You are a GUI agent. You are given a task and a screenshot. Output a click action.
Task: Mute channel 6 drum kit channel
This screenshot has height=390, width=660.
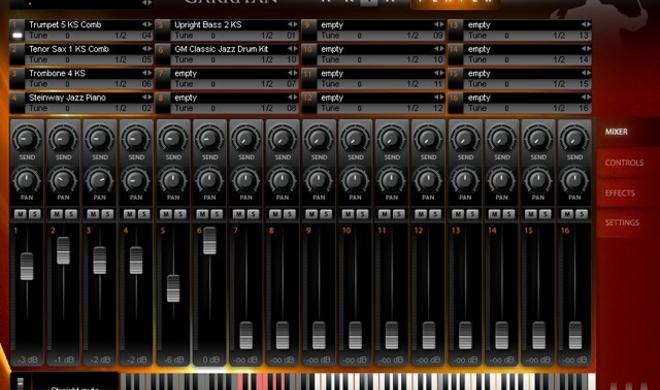(x=202, y=214)
